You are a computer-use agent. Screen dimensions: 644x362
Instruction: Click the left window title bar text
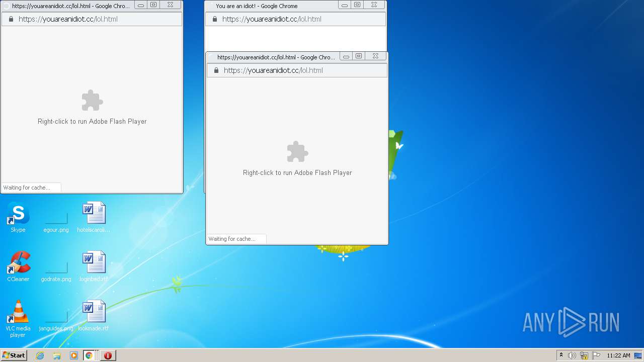[x=71, y=6]
